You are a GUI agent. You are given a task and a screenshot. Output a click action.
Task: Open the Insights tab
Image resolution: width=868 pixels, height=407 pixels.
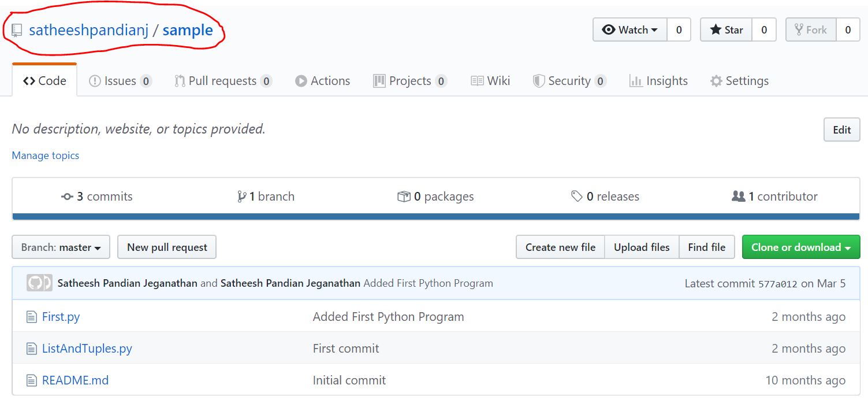(659, 81)
